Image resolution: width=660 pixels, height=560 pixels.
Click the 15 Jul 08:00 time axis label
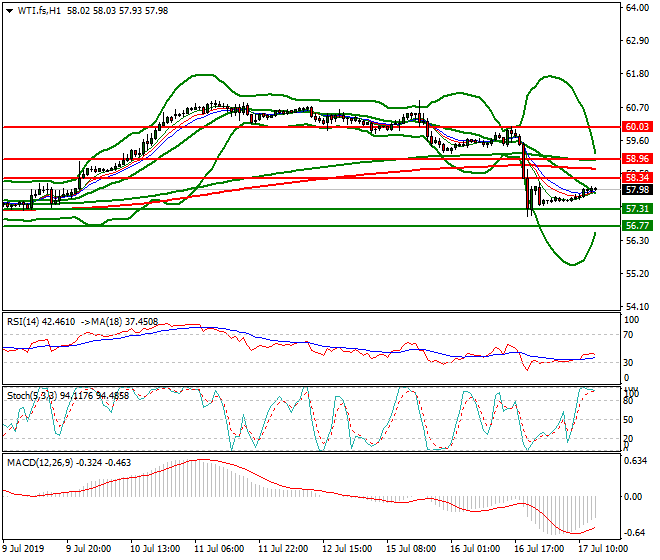[x=411, y=548]
